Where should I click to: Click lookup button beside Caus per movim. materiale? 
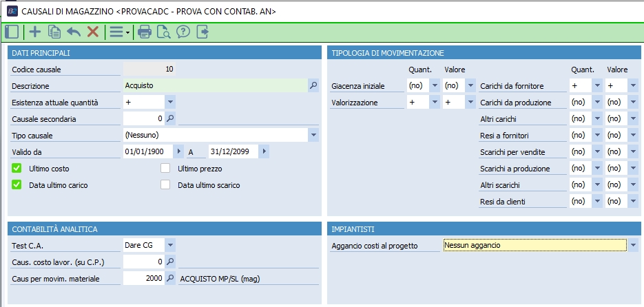tap(171, 278)
